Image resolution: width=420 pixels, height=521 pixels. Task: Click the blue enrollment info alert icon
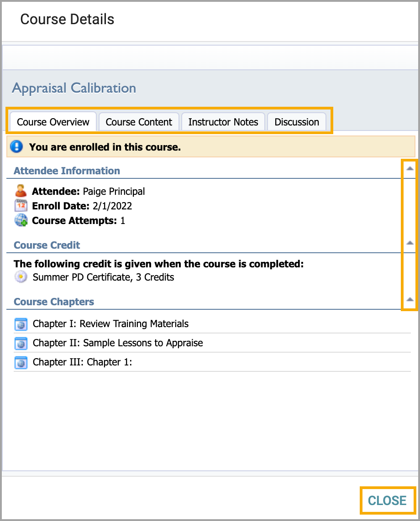pyautogui.click(x=16, y=146)
